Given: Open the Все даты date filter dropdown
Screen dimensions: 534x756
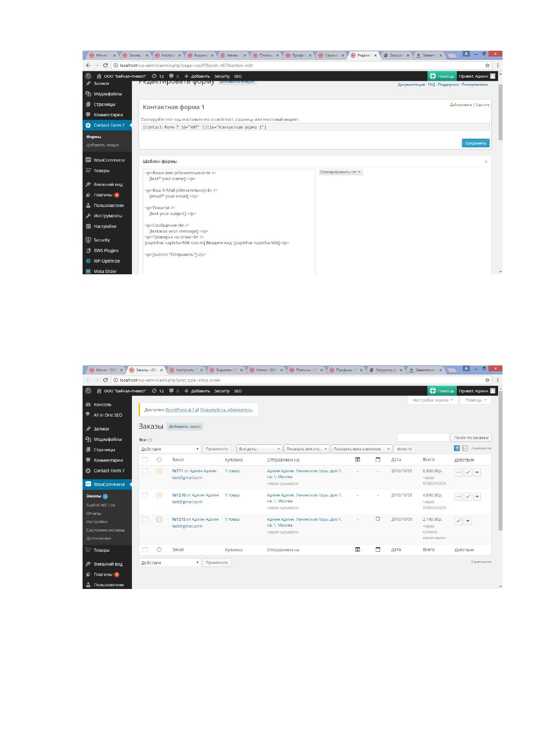Looking at the screenshot, I should 259,449.
